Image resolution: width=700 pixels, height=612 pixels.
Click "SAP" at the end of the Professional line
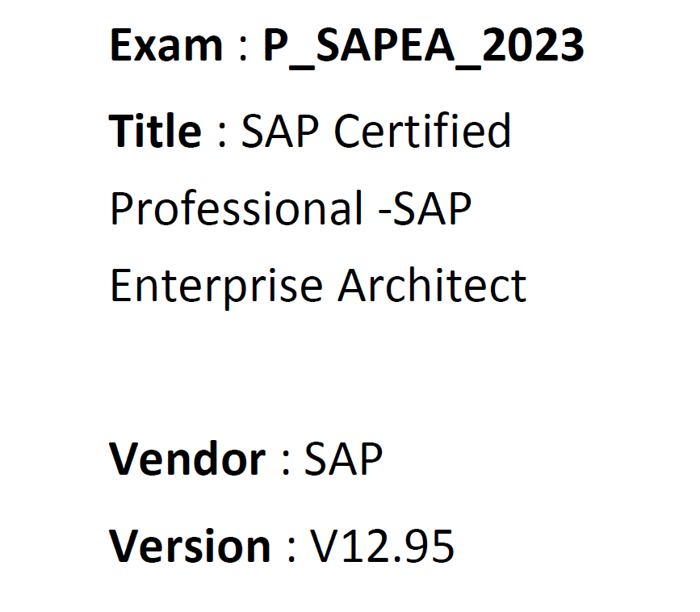(x=432, y=207)
